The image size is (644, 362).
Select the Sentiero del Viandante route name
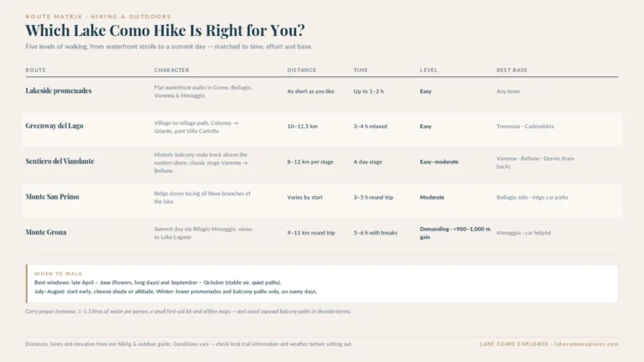click(x=60, y=161)
